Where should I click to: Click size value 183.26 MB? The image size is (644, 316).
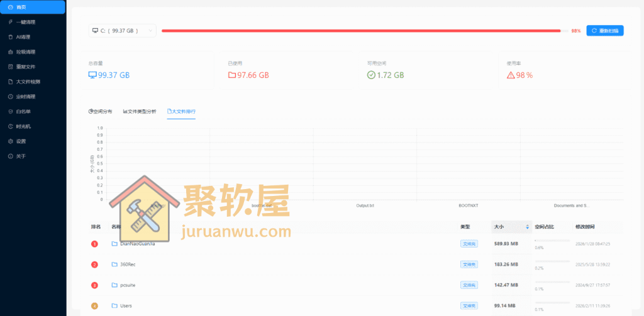pyautogui.click(x=506, y=264)
